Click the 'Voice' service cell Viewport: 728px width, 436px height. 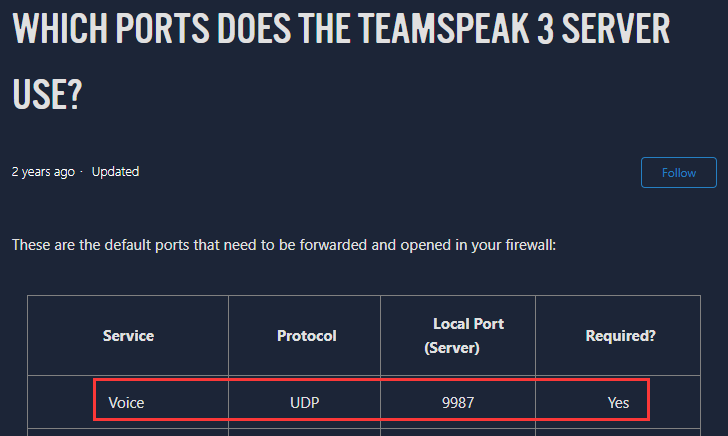pyautogui.click(x=127, y=402)
